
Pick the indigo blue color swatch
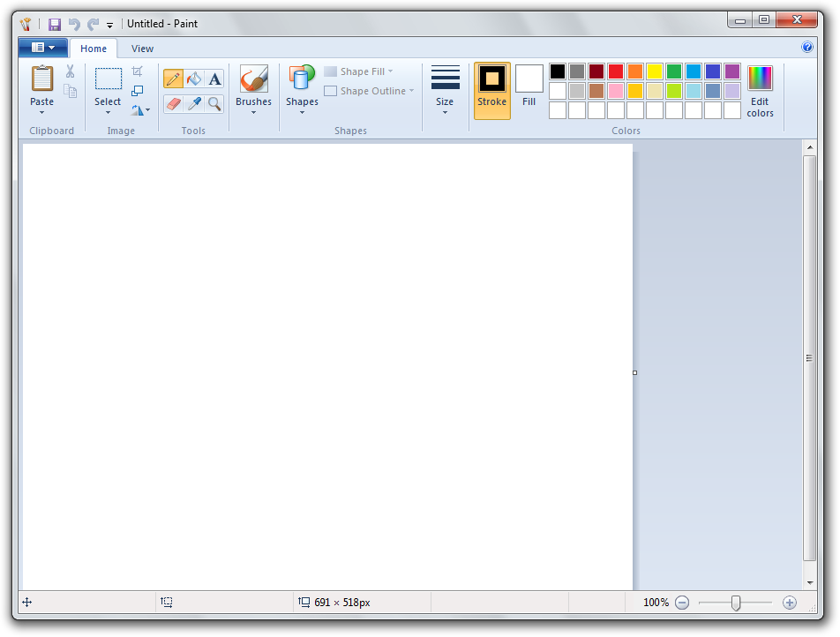tap(713, 71)
